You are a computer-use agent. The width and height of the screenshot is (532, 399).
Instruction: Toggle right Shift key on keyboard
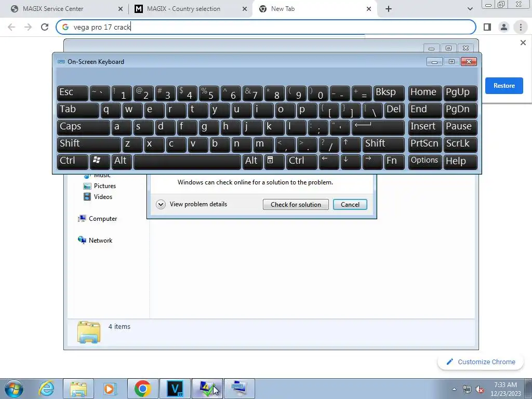pos(383,144)
